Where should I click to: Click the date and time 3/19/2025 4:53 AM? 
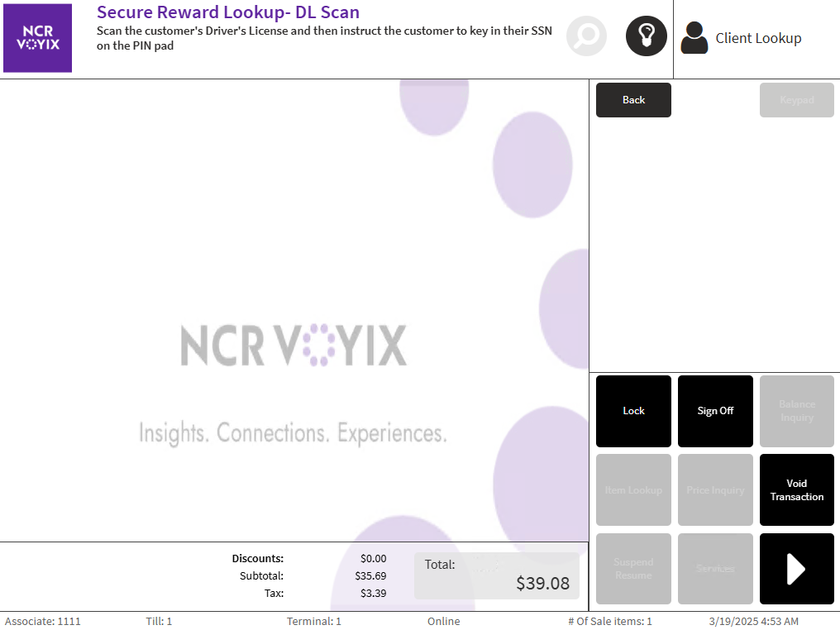coord(754,621)
